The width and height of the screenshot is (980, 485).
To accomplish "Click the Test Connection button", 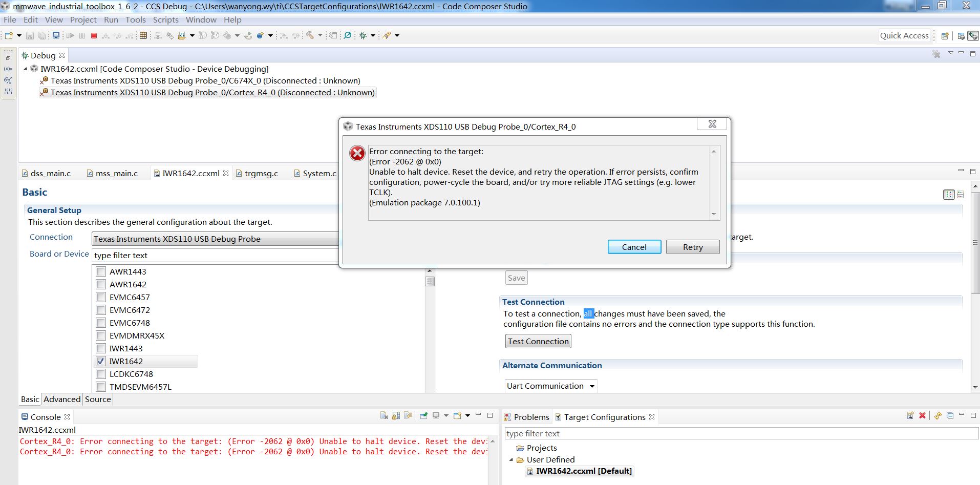I will [x=538, y=341].
